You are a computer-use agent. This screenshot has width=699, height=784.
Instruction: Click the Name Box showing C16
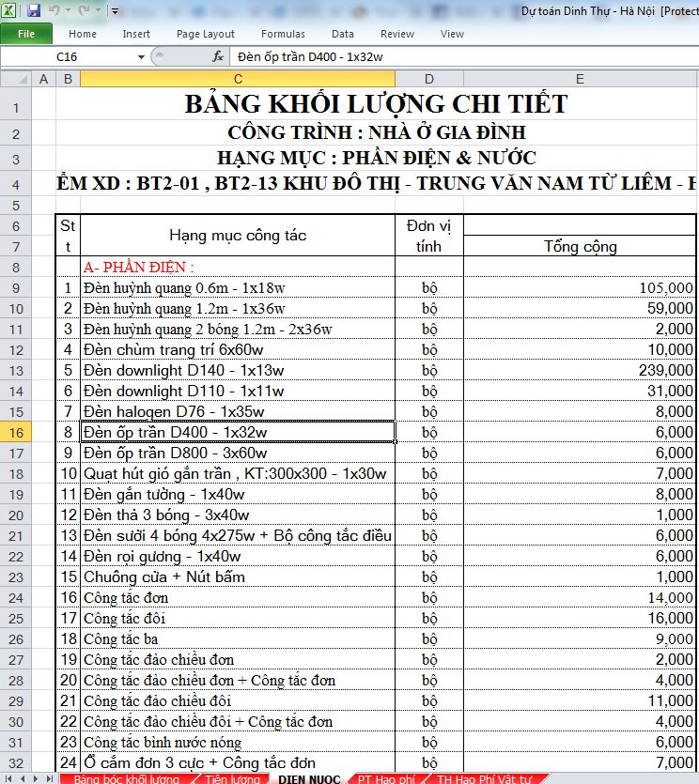pos(68,57)
